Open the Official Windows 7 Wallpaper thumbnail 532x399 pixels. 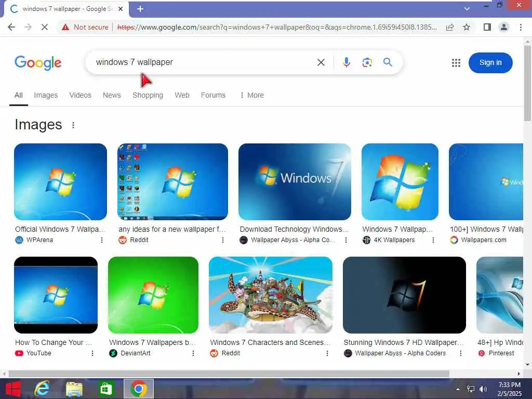(60, 181)
